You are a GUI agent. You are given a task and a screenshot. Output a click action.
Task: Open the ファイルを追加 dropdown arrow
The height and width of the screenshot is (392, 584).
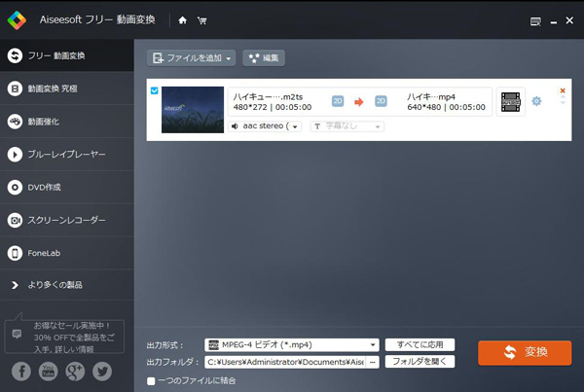click(x=229, y=58)
